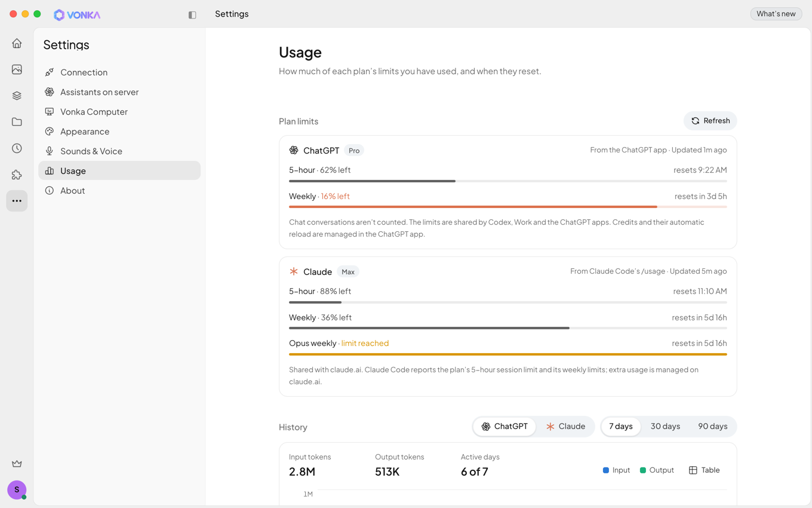Screen dimensions: 812x508
Task: Go to Vonka Computer settings
Action: point(119,112)
